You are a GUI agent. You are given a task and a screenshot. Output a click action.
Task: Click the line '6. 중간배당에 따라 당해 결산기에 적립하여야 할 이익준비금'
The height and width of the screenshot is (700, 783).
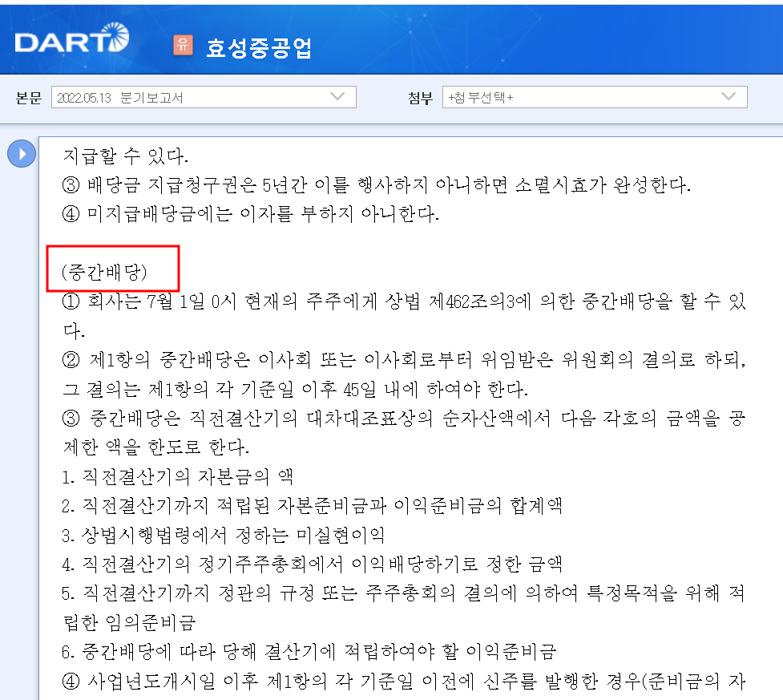[309, 652]
